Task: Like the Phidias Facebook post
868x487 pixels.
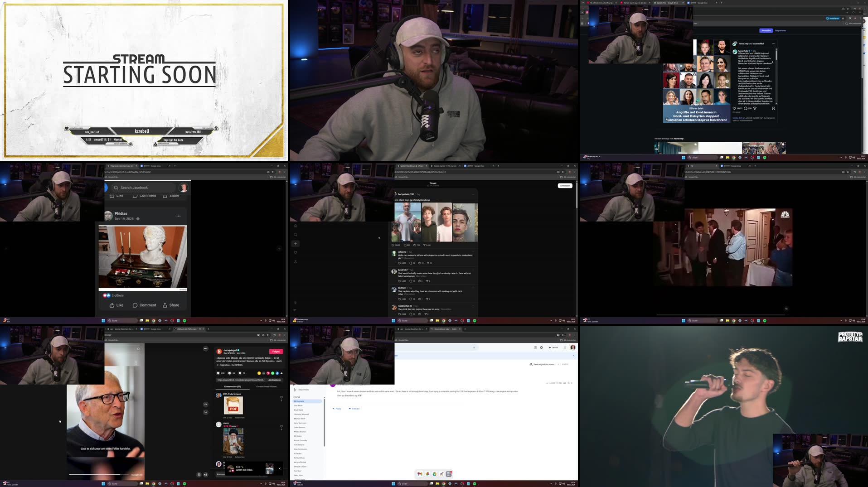Action: [x=116, y=305]
